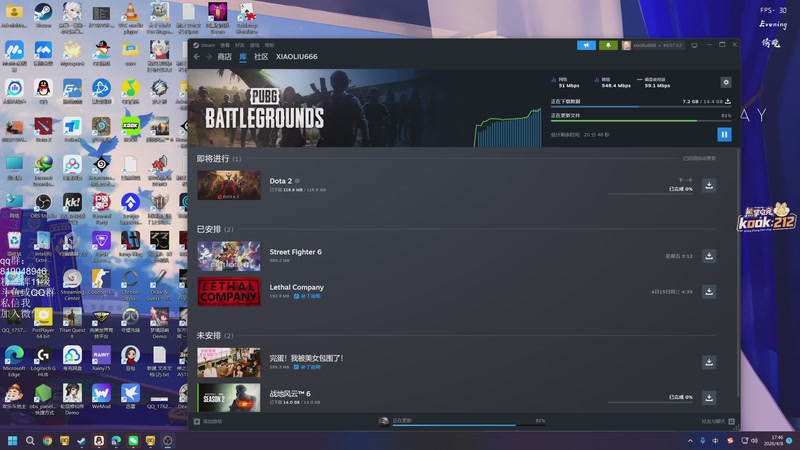Click the bottom download progress bar

pyautogui.click(x=468, y=424)
